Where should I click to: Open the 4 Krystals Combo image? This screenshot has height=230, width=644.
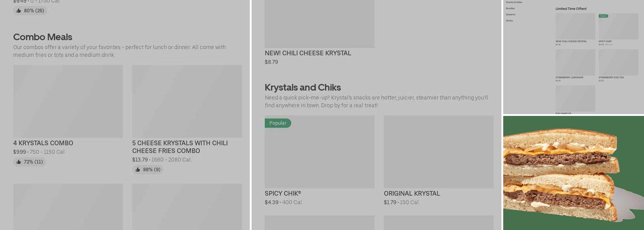(68, 101)
